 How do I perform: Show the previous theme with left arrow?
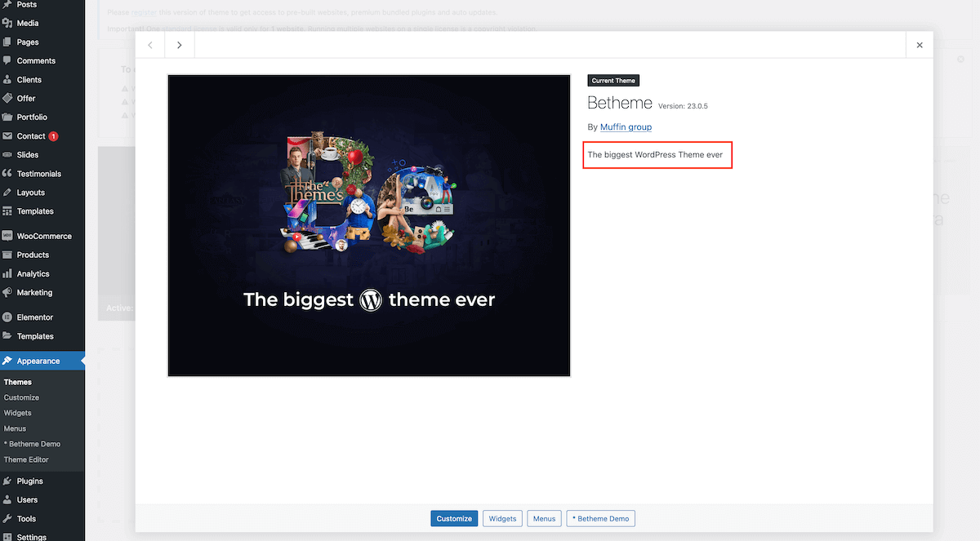coord(150,45)
